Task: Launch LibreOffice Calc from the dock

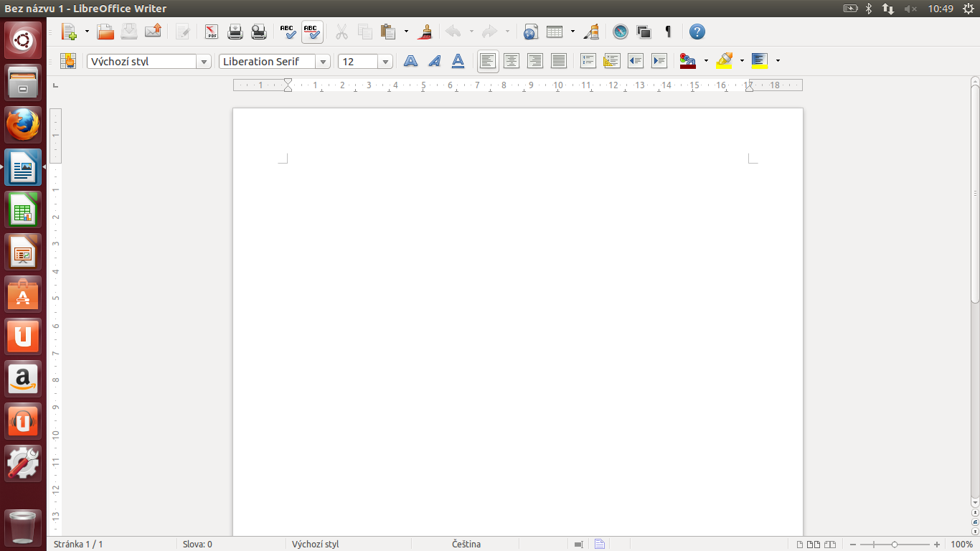Action: 23,210
